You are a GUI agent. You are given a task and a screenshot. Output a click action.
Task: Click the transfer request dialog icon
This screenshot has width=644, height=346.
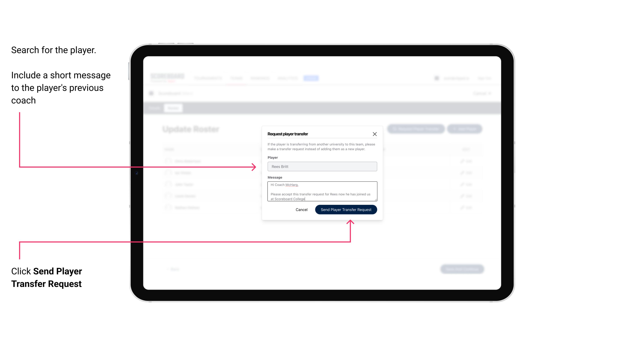pos(374,134)
